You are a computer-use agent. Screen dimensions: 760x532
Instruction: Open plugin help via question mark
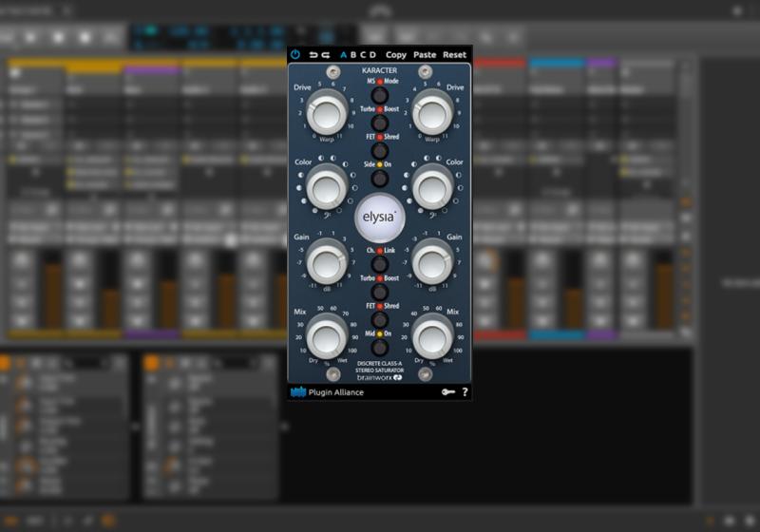(x=465, y=392)
